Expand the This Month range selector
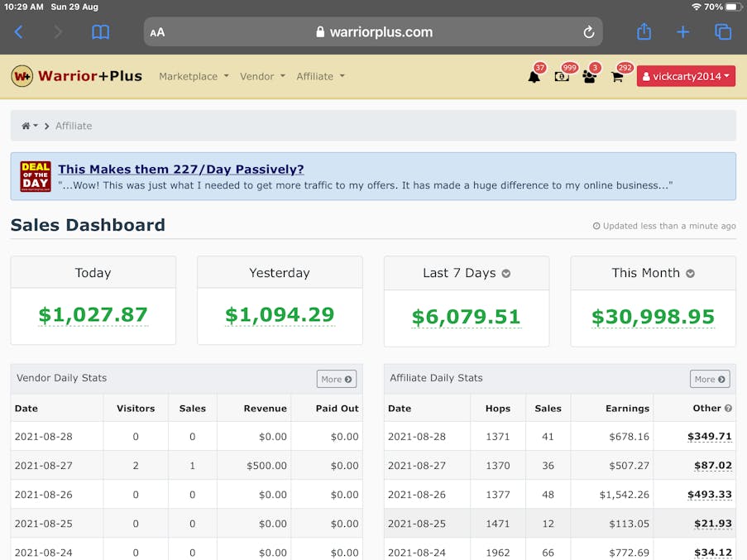The width and height of the screenshot is (747, 560). (690, 273)
